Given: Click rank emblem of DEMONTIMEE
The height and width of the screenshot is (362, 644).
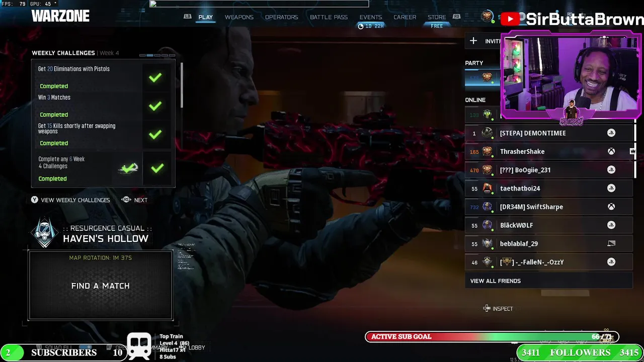Looking at the screenshot, I should [487, 133].
